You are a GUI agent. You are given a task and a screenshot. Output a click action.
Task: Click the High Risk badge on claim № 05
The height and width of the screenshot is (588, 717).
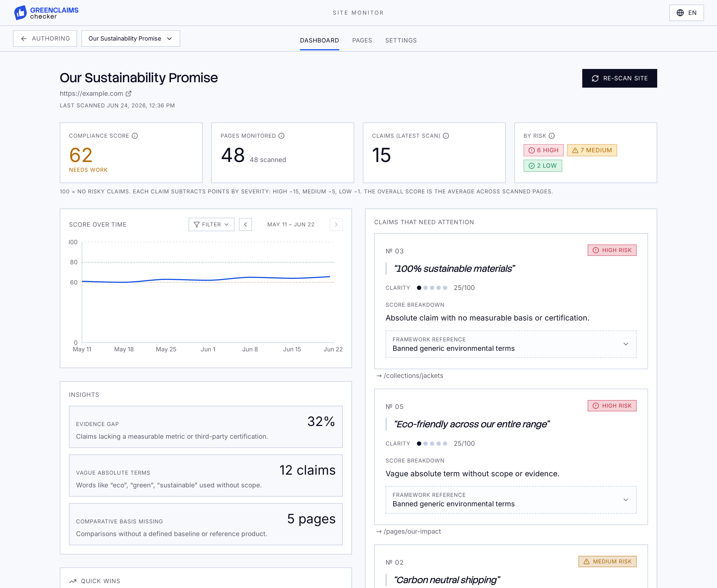coord(612,406)
